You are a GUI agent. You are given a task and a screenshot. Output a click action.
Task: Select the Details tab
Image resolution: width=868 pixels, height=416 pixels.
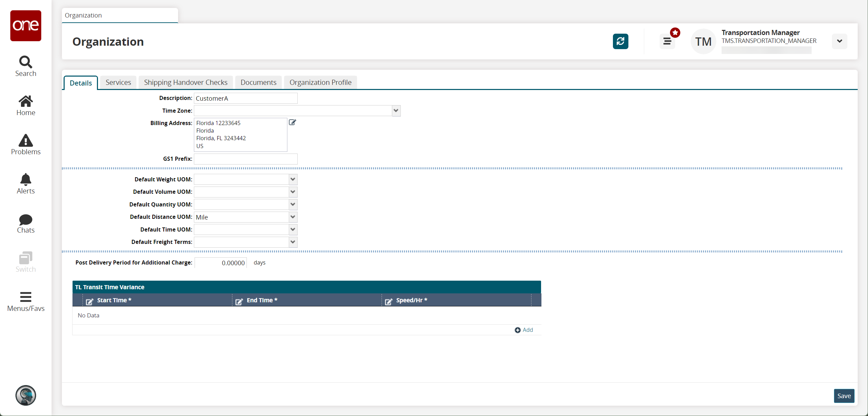[x=81, y=83]
